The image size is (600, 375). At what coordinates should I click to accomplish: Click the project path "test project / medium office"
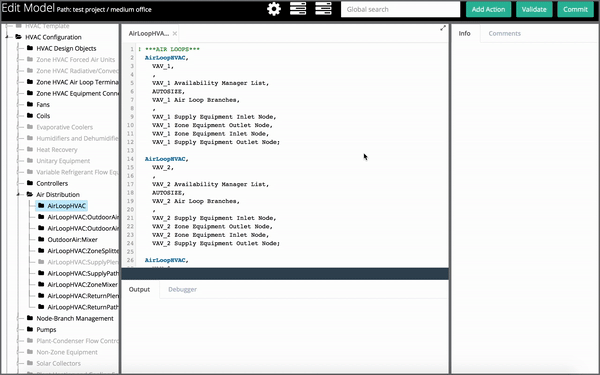[112, 10]
